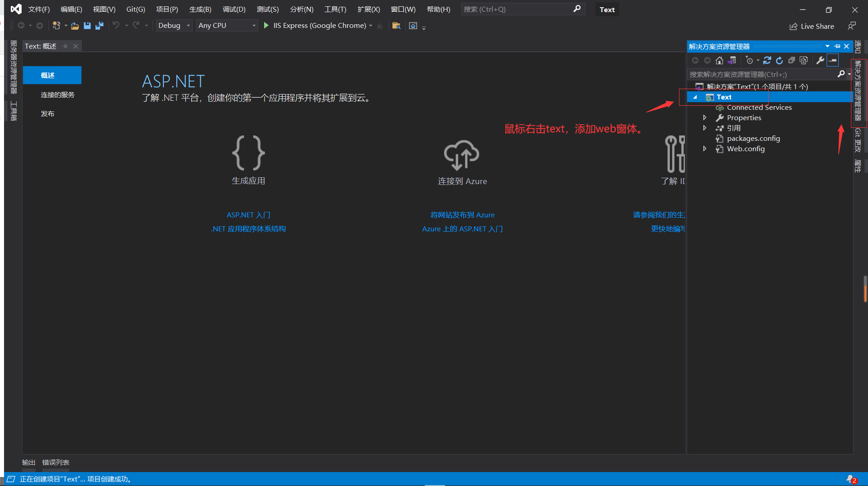Click the Solution Explorer search magnifier icon
Image resolution: width=868 pixels, height=486 pixels.
click(841, 74)
